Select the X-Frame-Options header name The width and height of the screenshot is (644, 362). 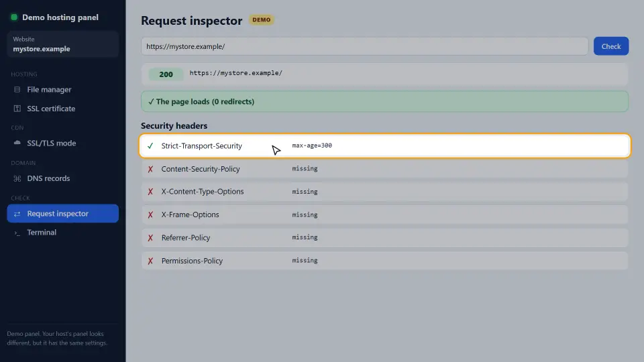tap(190, 215)
